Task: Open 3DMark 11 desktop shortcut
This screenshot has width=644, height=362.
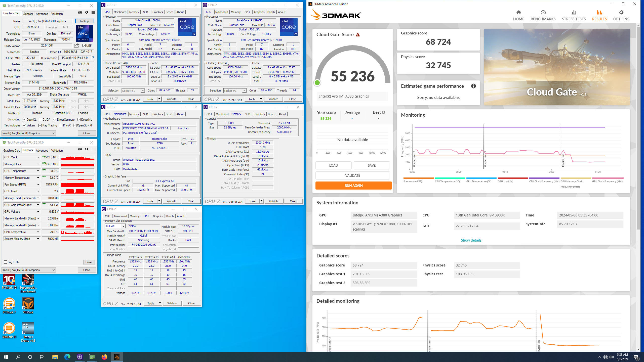Action: pyautogui.click(x=9, y=330)
